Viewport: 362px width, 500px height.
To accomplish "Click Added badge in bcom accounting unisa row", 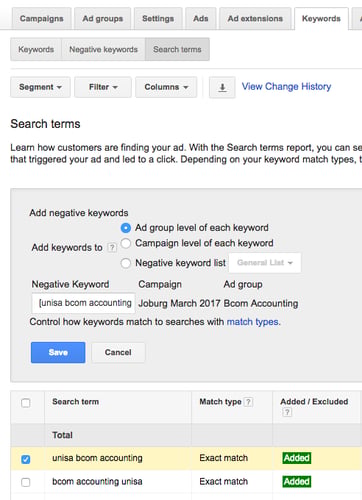I will coord(297,481).
